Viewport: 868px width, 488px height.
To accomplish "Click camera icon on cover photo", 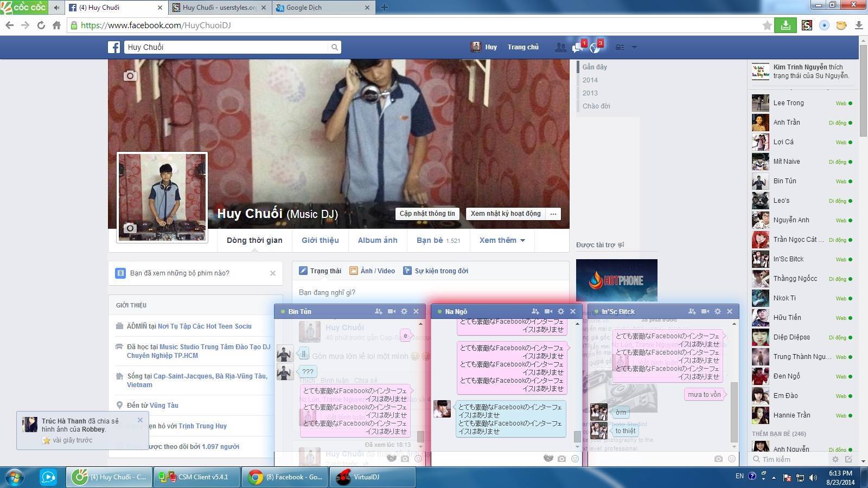I will [x=130, y=76].
